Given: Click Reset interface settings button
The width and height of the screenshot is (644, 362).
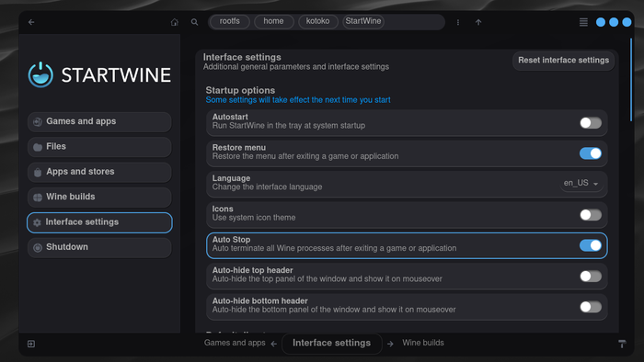Looking at the screenshot, I should click(563, 61).
